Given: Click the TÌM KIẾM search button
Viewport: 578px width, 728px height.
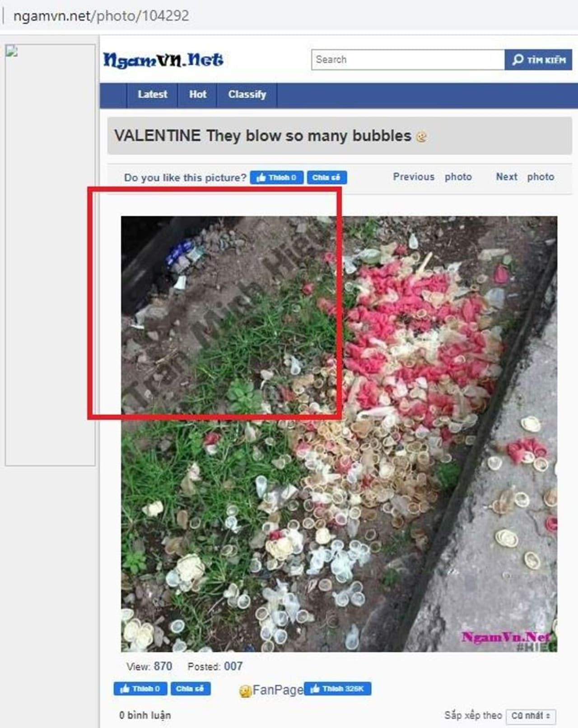Looking at the screenshot, I should [538, 60].
